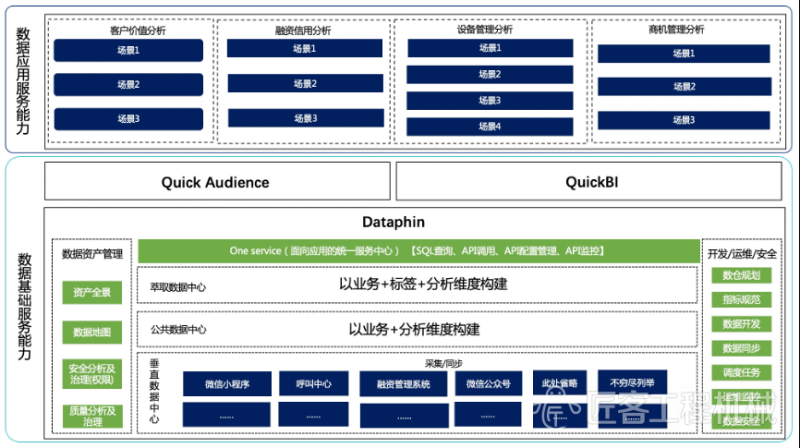Click the QuickBI box
Viewport: 800px width, 448px height.
[589, 181]
